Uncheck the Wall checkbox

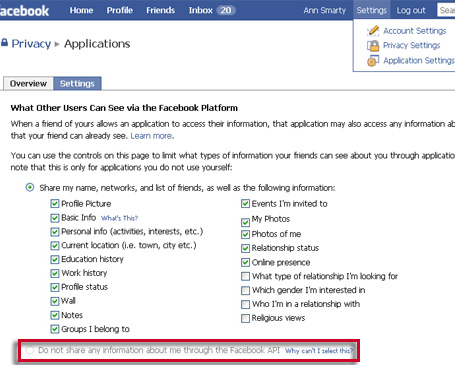[55, 301]
